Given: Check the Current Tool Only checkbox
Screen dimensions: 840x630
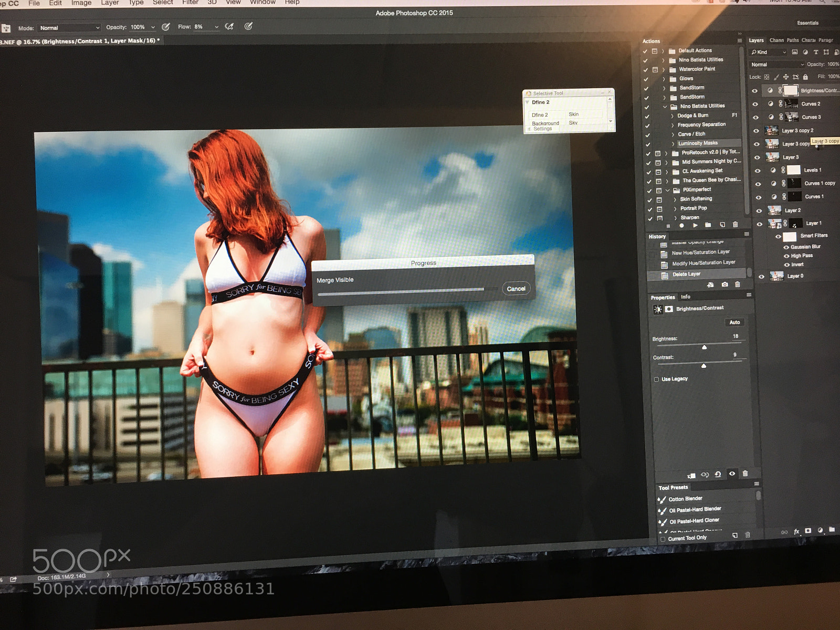Looking at the screenshot, I should (663, 539).
